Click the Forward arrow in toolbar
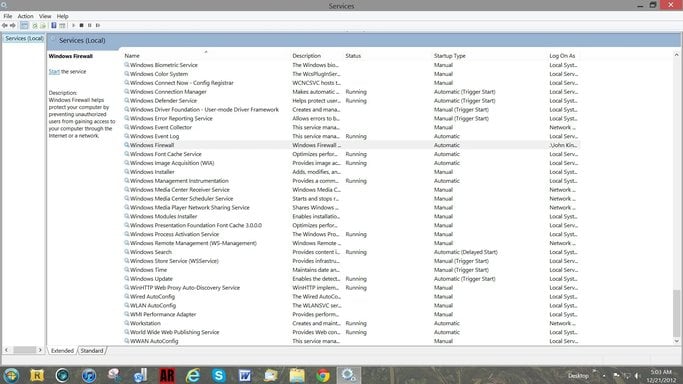This screenshot has width=683, height=384. click(x=13, y=26)
